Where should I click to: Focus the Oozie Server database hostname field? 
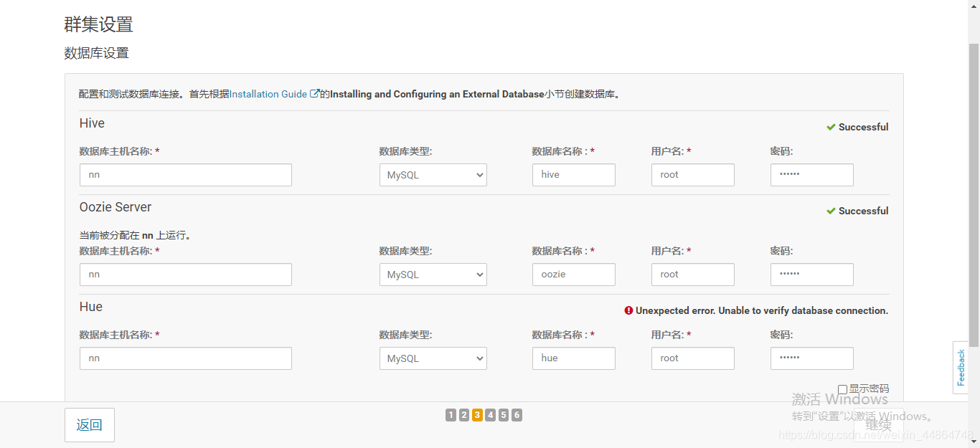[186, 275]
